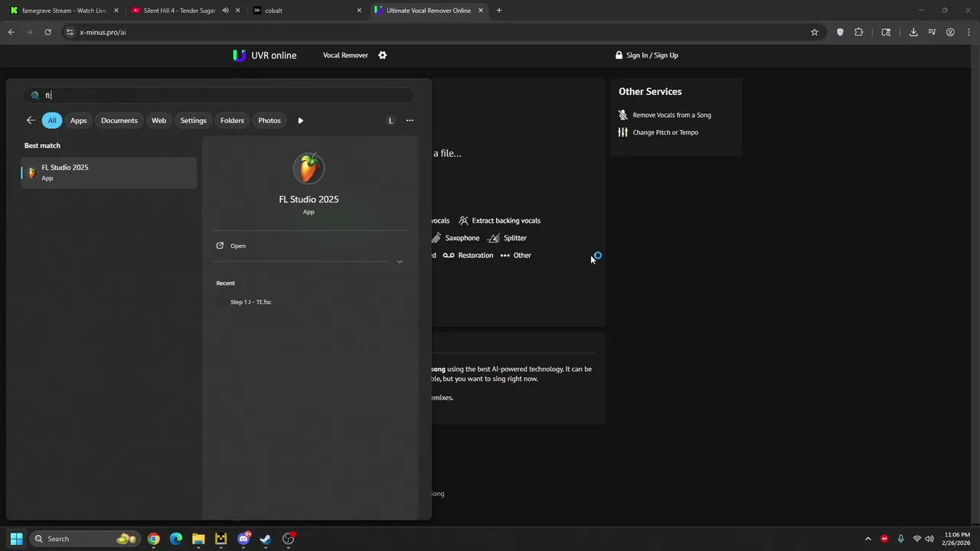Open the Other category option
Viewport: 980px width, 551px height.
515,256
